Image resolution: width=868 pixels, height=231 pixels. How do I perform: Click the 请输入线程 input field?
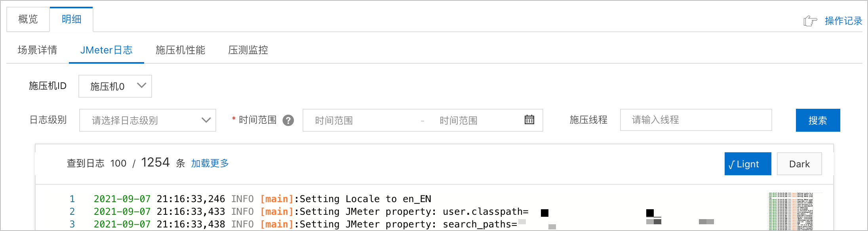(x=696, y=120)
